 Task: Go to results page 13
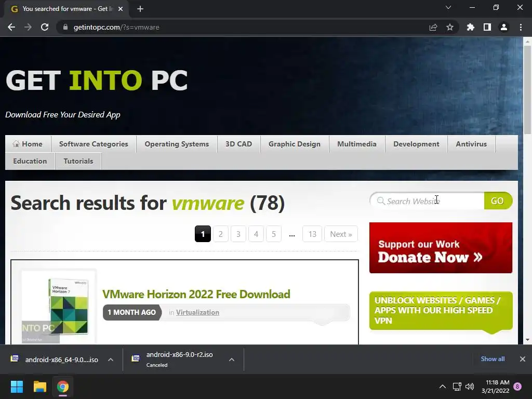312,234
